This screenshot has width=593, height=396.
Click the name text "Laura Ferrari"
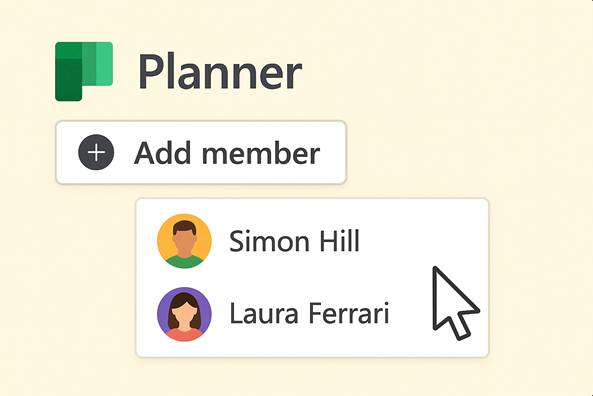click(x=309, y=314)
